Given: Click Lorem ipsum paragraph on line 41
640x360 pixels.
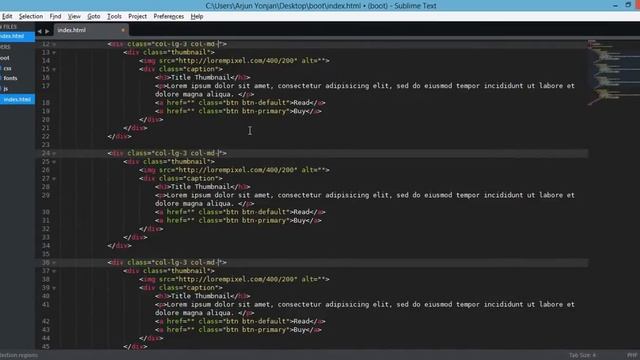Looking at the screenshot, I should (364, 309).
